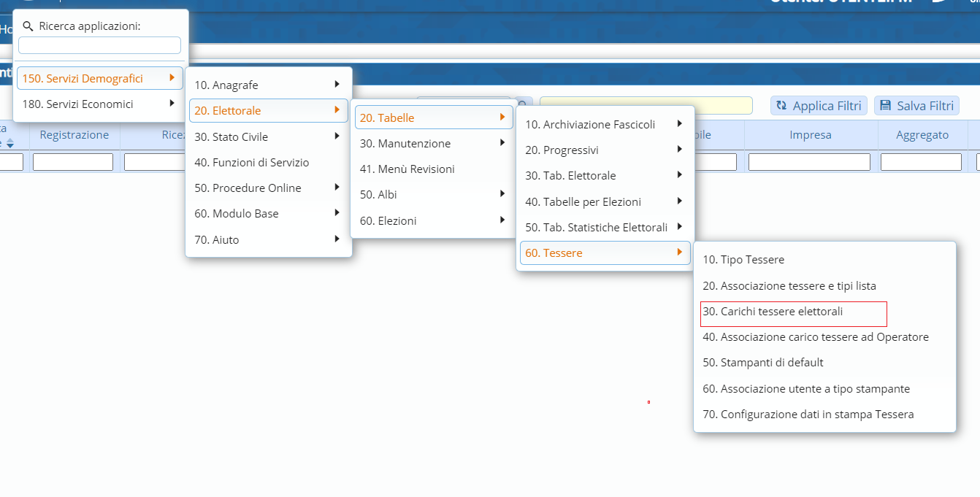Expand the 10. Anagrafe submenu arrow
Image resolution: width=980 pixels, height=497 pixels.
click(x=337, y=85)
